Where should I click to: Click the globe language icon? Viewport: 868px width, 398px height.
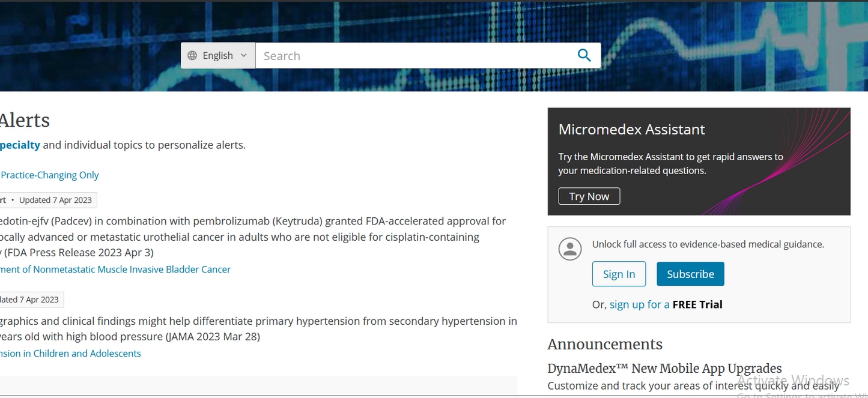click(192, 56)
